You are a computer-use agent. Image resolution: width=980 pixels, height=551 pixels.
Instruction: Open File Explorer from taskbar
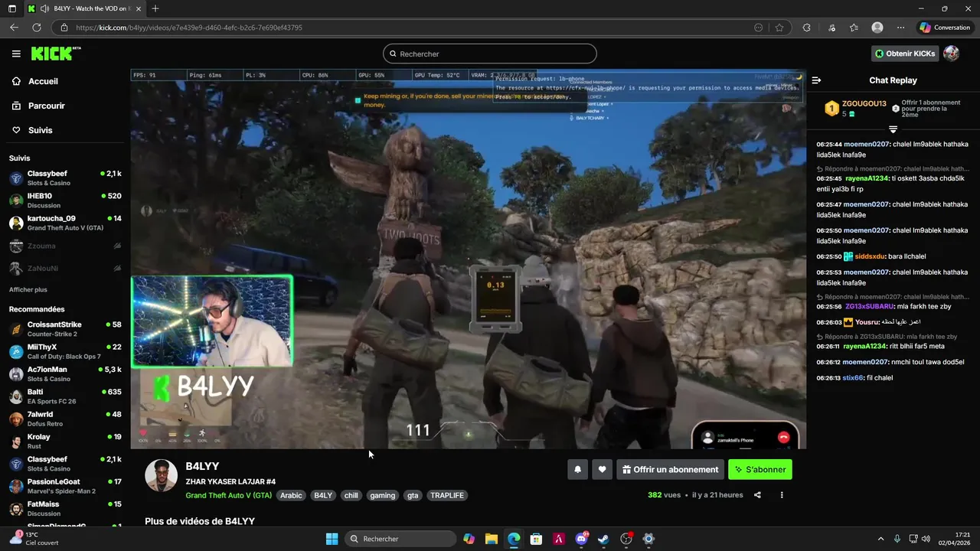click(x=492, y=539)
